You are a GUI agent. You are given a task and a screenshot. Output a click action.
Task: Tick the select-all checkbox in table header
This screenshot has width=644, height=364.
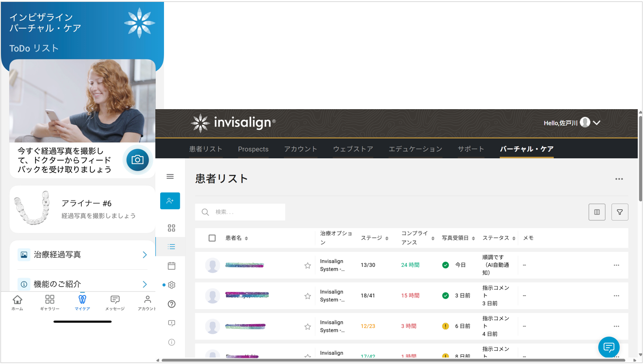pyautogui.click(x=212, y=238)
